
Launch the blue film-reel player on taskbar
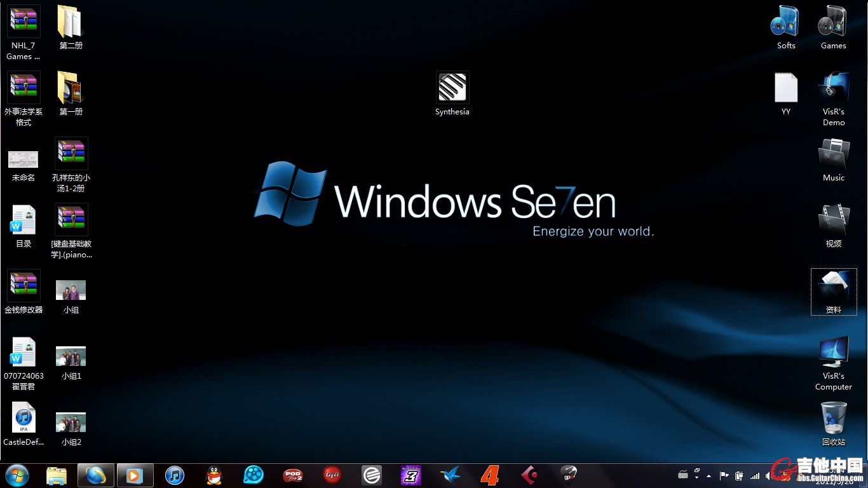(x=254, y=475)
